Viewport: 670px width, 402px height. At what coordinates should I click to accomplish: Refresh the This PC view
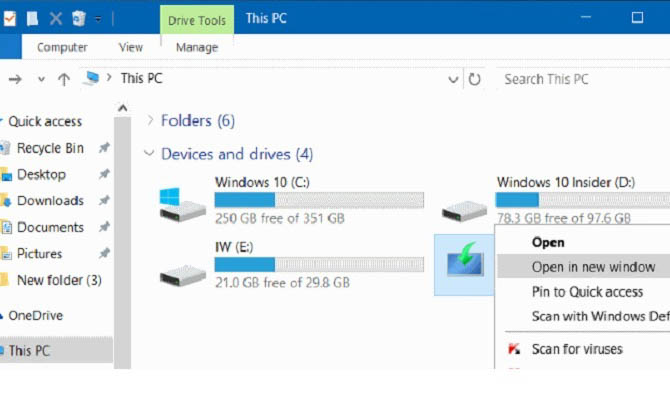[x=474, y=79]
